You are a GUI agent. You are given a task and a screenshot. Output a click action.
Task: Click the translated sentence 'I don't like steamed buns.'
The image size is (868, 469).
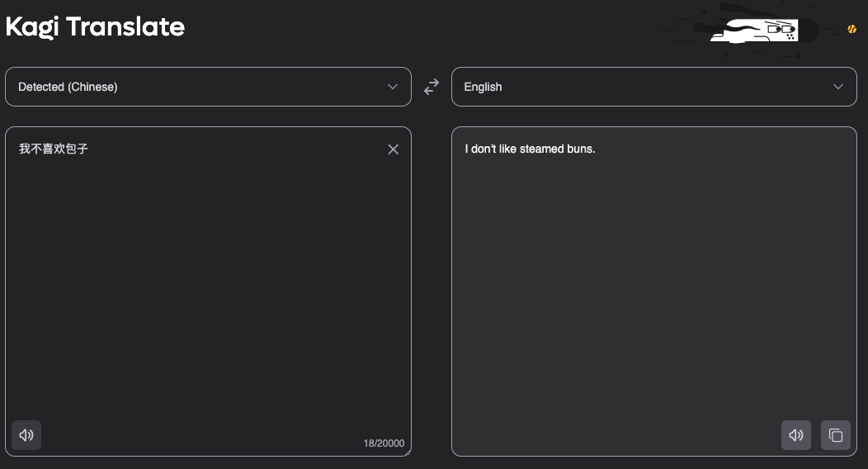(530, 149)
